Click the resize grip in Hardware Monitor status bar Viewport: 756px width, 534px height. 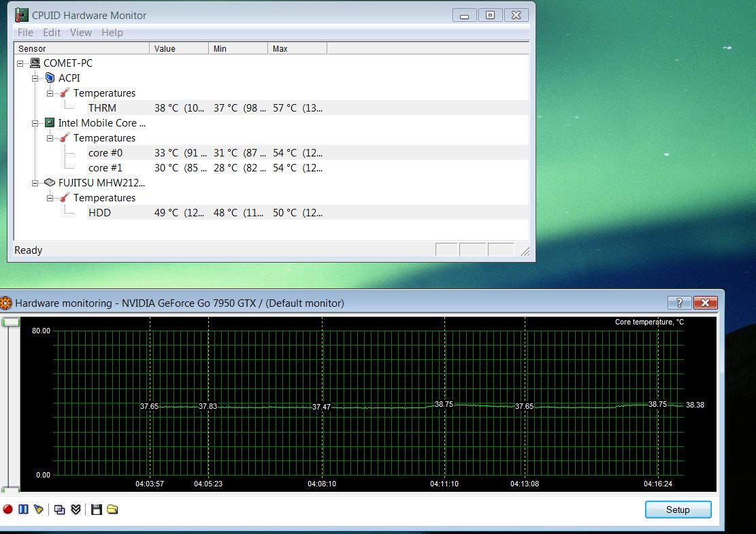click(525, 251)
